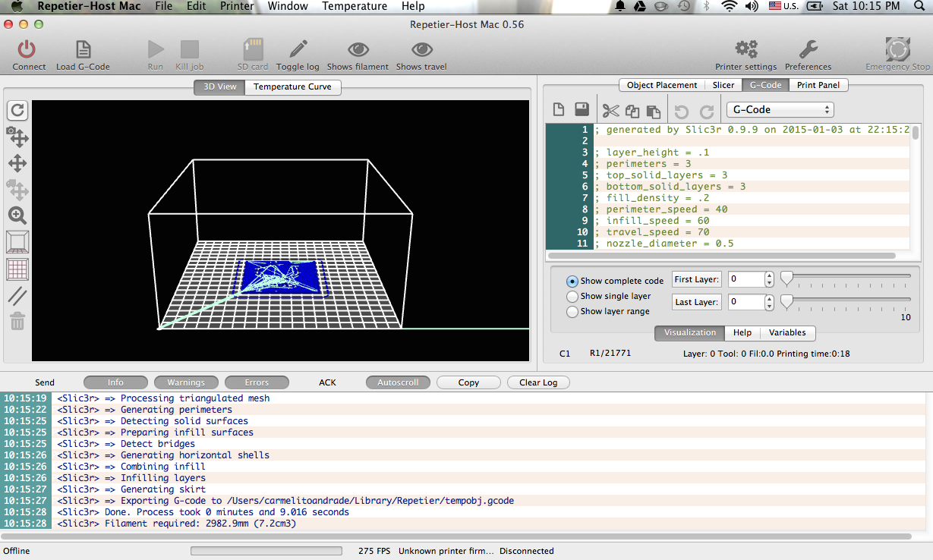
Task: Toggle Shows filament eye icon
Action: [x=358, y=50]
